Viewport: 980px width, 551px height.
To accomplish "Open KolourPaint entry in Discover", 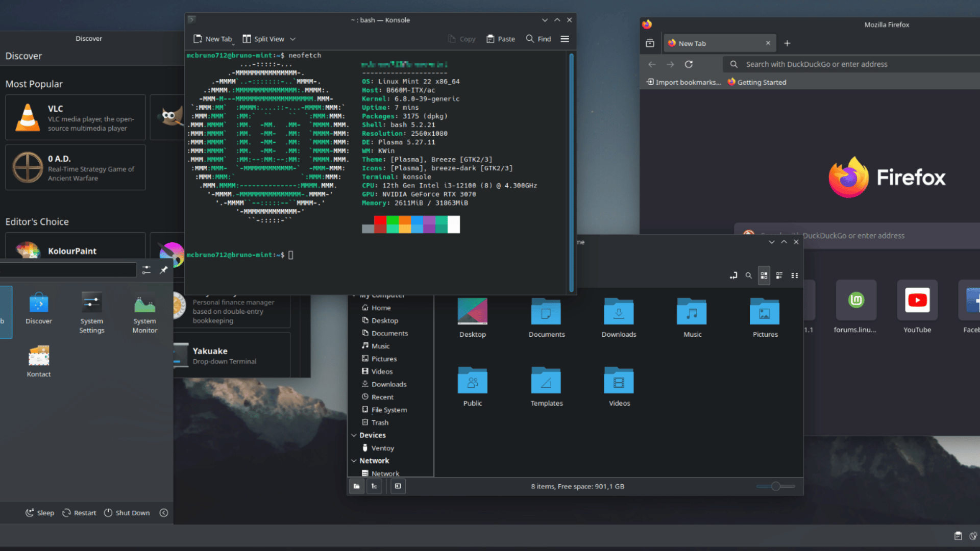I will pos(76,246).
